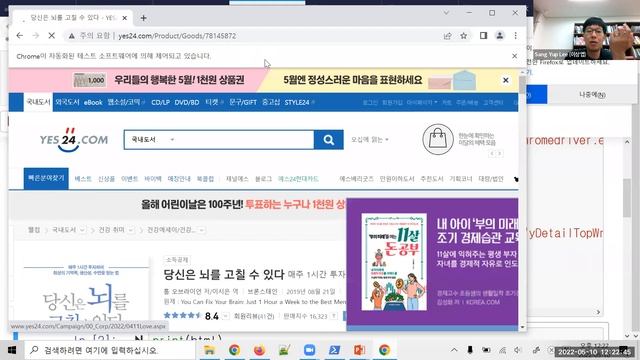This screenshot has width=640, height=360.
Task: Open the Chrome profile icon
Action: (500, 36)
